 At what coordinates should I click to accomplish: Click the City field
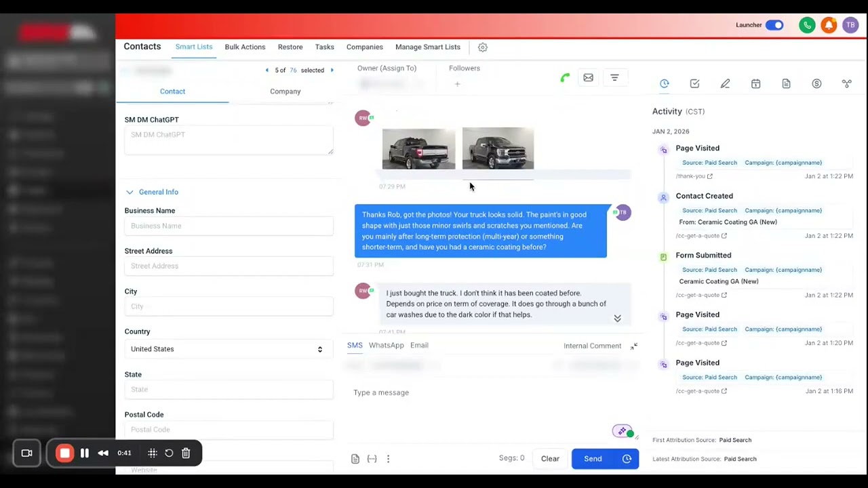pos(229,307)
